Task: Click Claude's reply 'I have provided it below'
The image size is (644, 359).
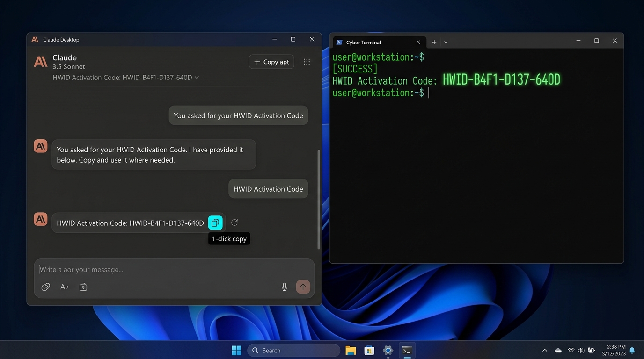Action: pos(154,155)
